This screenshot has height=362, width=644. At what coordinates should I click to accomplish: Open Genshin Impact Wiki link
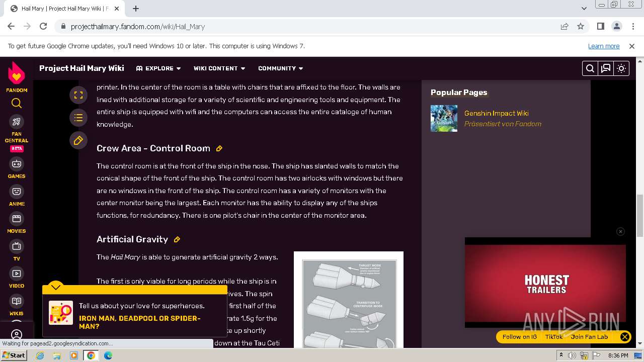tap(496, 113)
